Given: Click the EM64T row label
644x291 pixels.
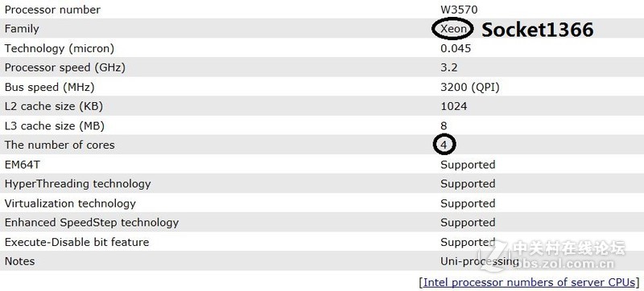Looking at the screenshot, I should click(x=23, y=165).
